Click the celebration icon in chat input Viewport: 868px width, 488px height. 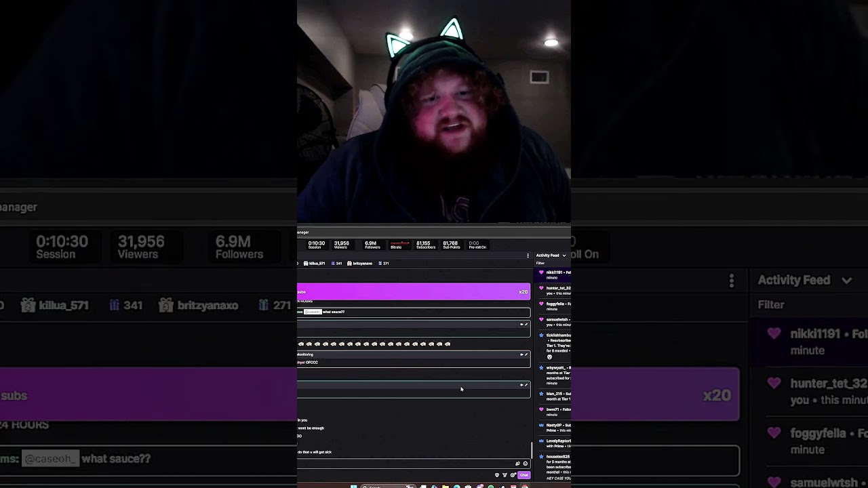(x=517, y=464)
